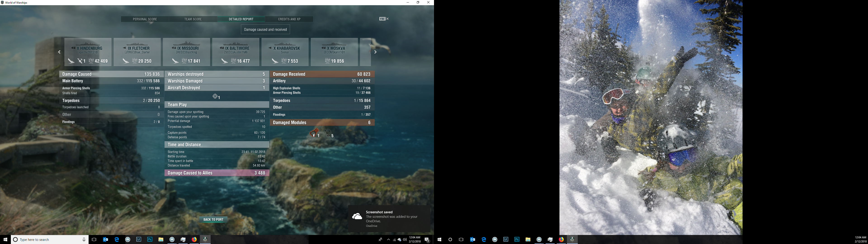The image size is (868, 244).
Task: Click the Damage caused and received label
Action: pyautogui.click(x=265, y=30)
